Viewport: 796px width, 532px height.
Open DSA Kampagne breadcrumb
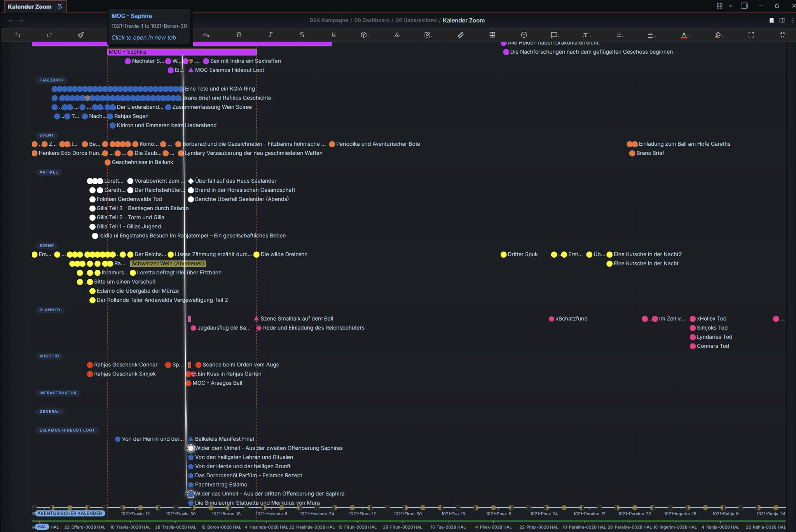coord(328,20)
